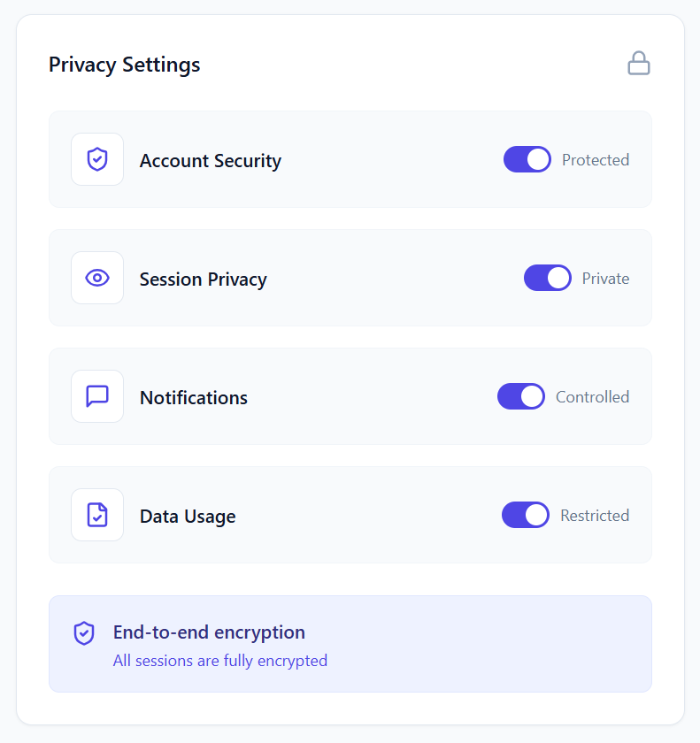Click the Session Privacy eye icon

(97, 278)
